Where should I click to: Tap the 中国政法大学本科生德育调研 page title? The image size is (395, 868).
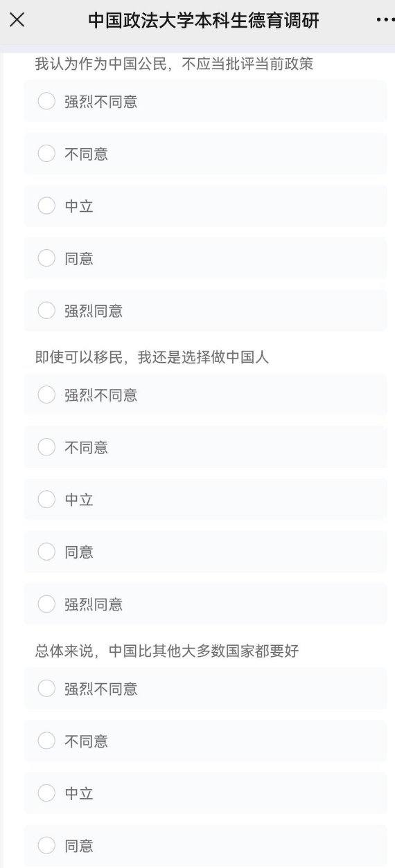[x=204, y=21]
